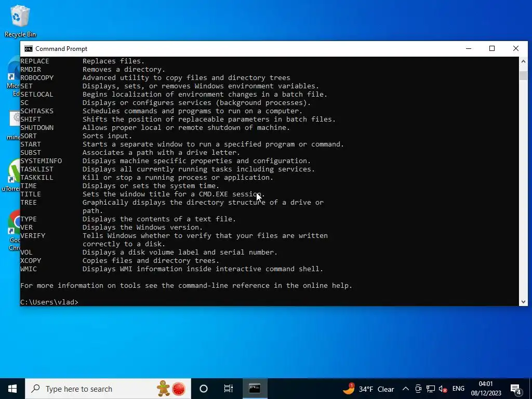Click the Meet Now tray icon
Screen dimensions: 532x399
418,389
